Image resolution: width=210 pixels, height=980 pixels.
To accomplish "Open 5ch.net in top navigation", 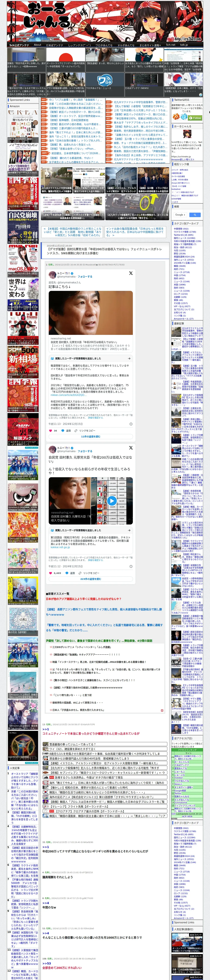I will click(171, 45).
